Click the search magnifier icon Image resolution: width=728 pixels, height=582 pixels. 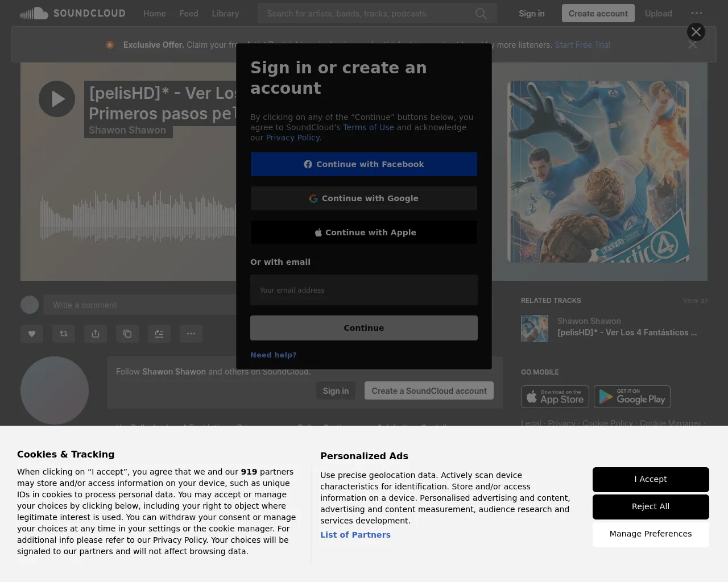click(x=481, y=13)
